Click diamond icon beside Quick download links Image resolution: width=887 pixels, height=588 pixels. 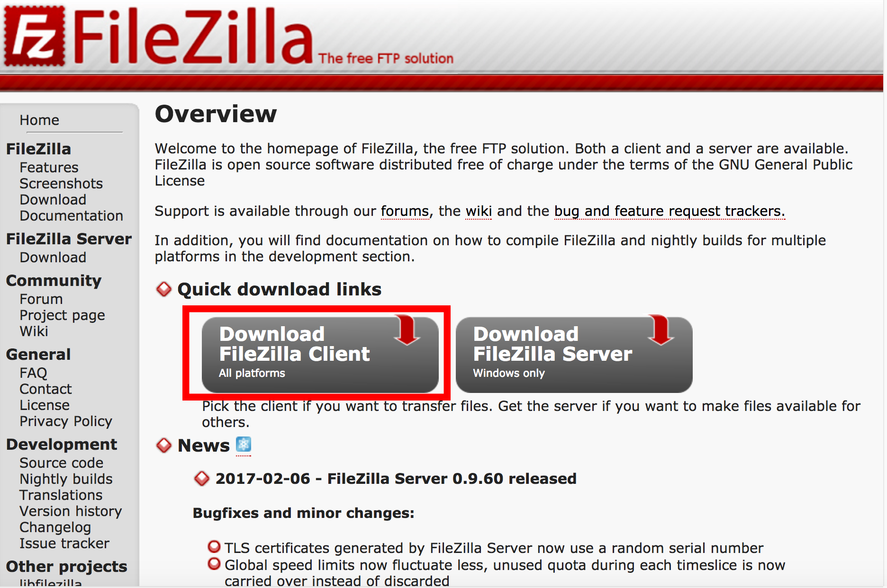164,289
